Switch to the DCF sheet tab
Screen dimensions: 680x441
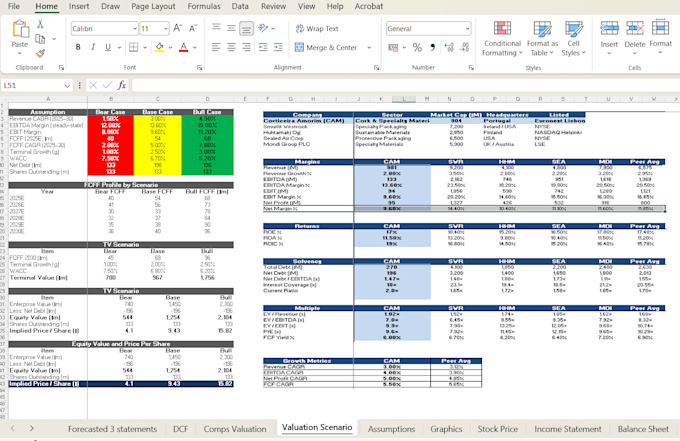point(180,429)
